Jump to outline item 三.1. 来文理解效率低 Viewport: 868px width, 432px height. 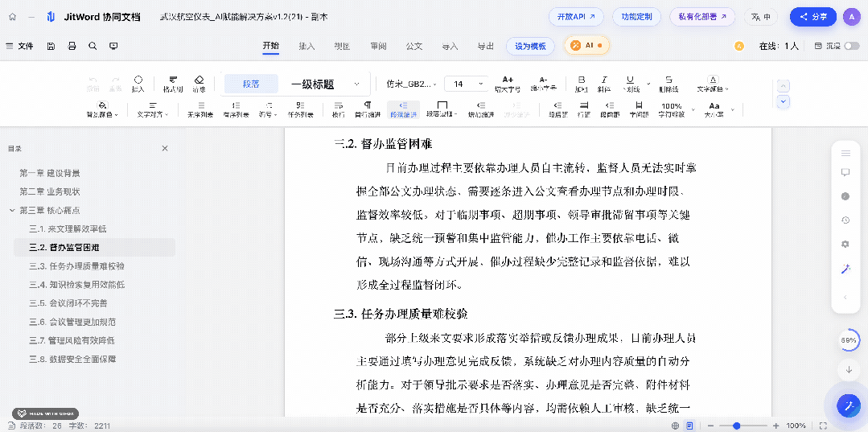(68, 228)
